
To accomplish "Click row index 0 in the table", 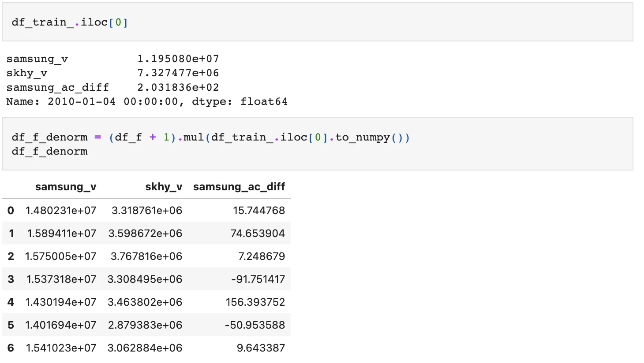I will click(11, 211).
